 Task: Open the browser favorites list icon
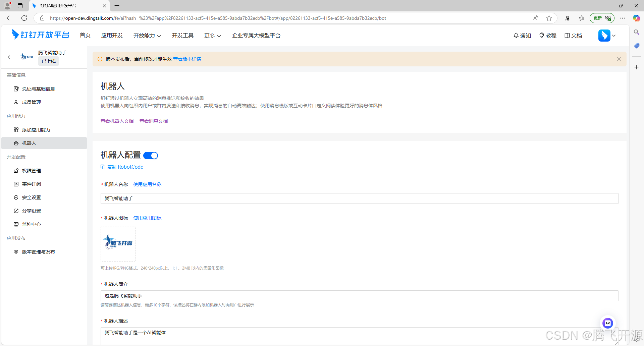pos(582,18)
